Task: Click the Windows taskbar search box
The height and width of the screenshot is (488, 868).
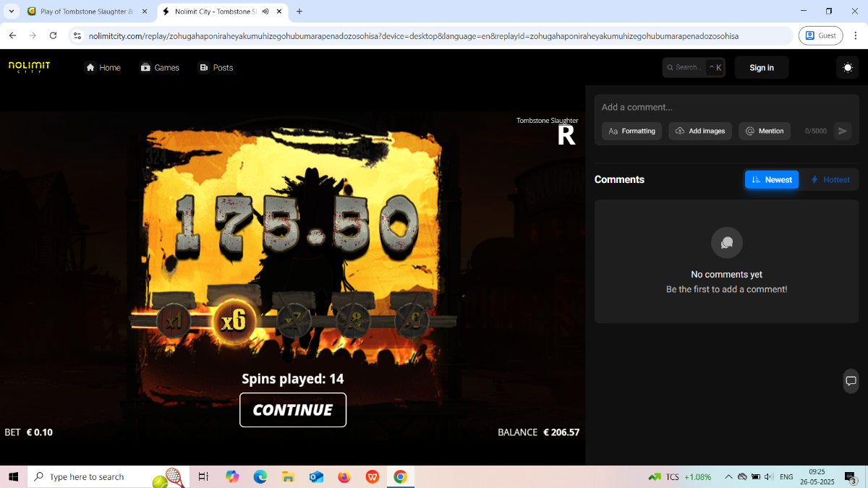Action: click(109, 476)
